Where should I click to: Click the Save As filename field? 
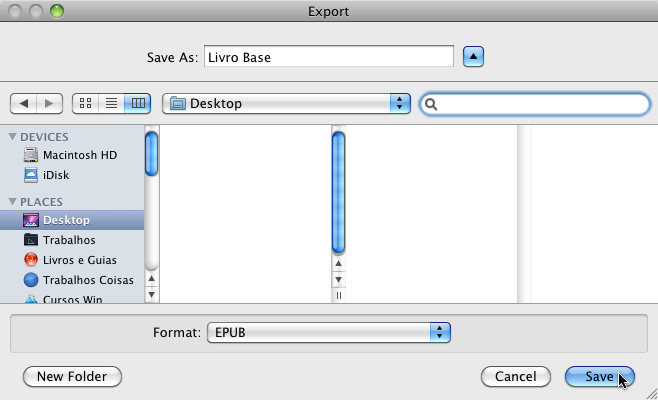click(329, 57)
